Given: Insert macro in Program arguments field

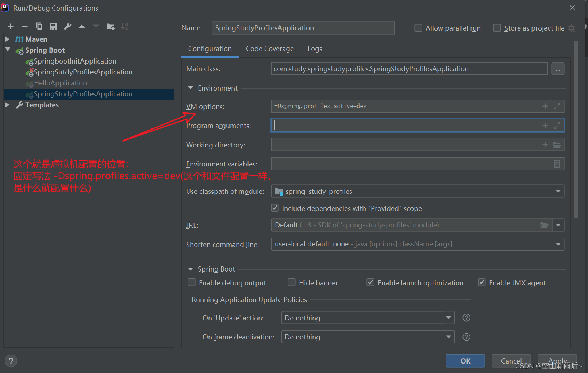Looking at the screenshot, I should coord(545,126).
